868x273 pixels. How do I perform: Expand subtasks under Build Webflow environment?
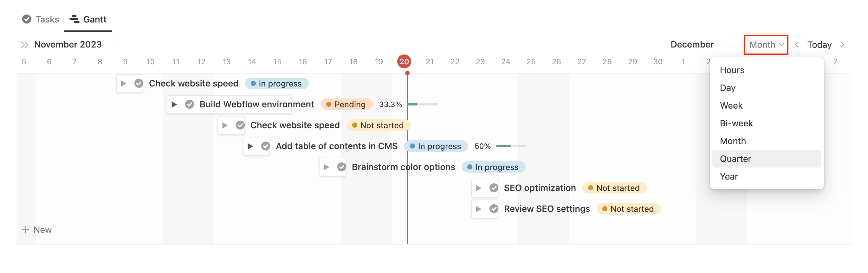coord(175,104)
